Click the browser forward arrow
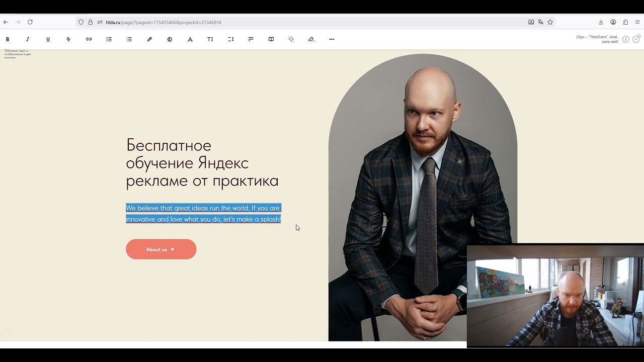 (x=18, y=22)
